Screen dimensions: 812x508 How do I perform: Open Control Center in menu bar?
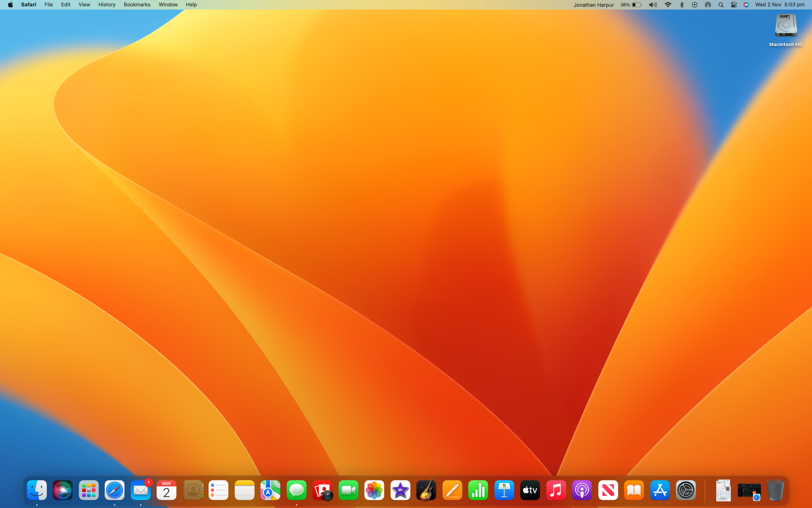734,5
